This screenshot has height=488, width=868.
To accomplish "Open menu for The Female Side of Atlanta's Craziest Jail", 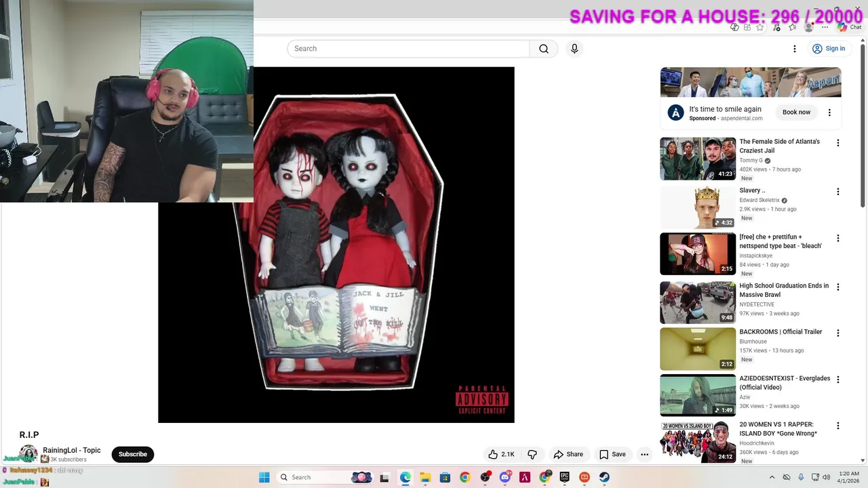I will coord(838,143).
